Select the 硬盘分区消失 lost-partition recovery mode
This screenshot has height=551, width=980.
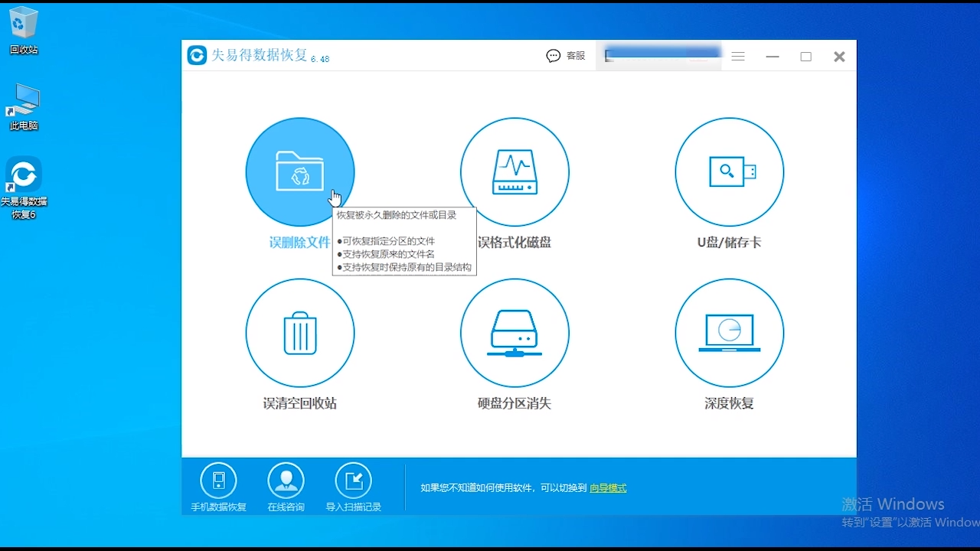(x=514, y=334)
